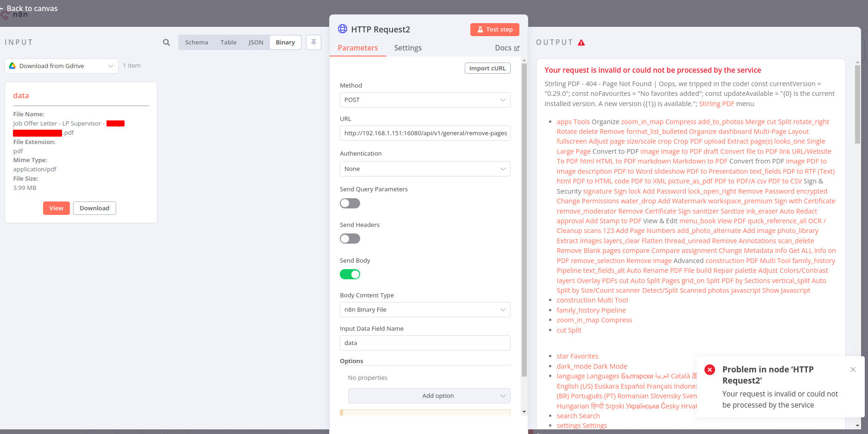Click the Google Drive icon in node selector
Image resolution: width=868 pixels, height=434 pixels.
[12, 66]
